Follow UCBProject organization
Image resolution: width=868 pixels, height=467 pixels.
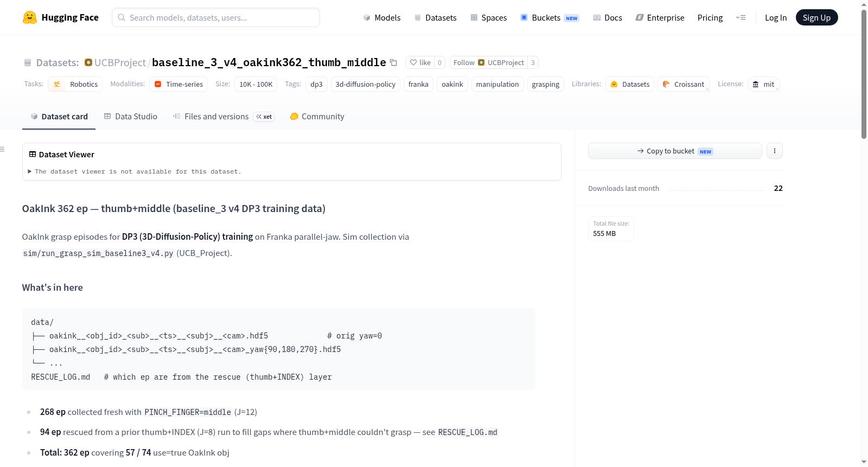[489, 62]
